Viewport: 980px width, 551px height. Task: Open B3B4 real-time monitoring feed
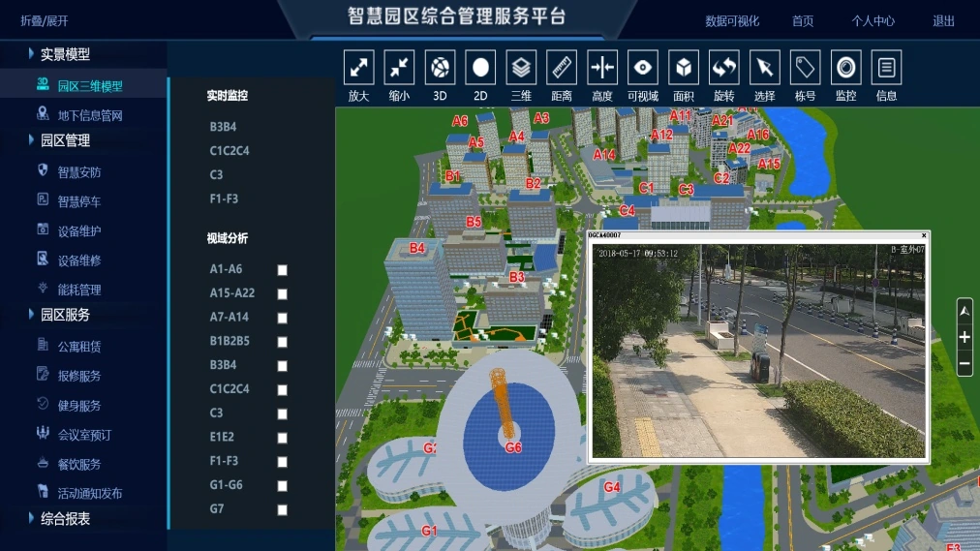click(x=223, y=127)
